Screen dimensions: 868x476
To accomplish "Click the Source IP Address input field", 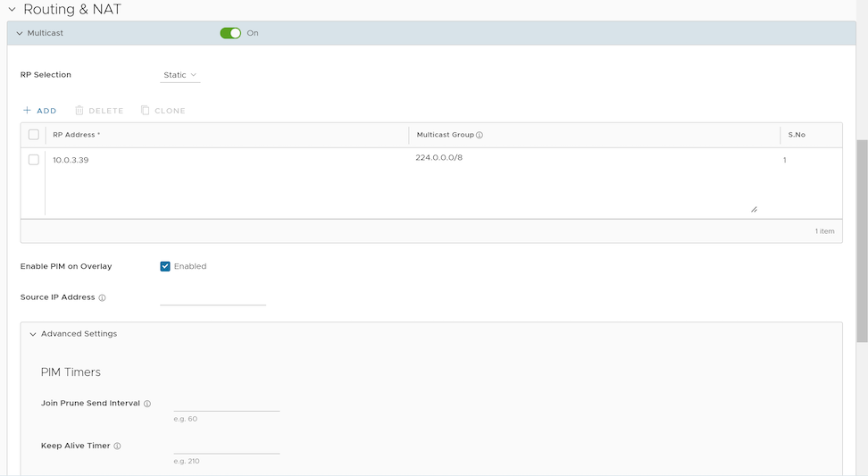I will [x=213, y=297].
